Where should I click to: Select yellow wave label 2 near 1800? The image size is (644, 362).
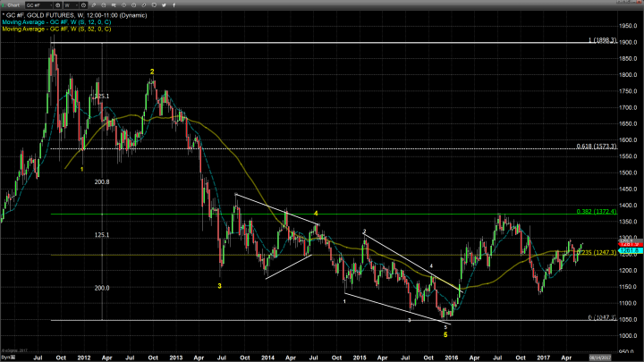point(152,72)
